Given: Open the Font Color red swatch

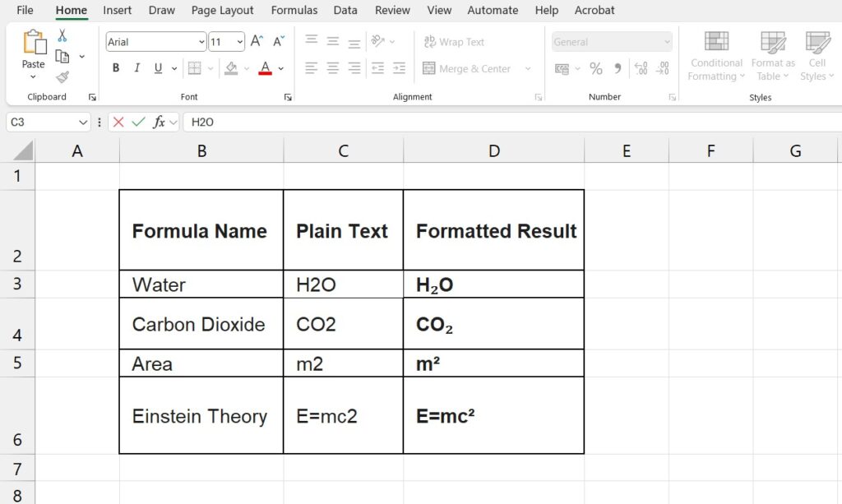Looking at the screenshot, I should [x=264, y=68].
